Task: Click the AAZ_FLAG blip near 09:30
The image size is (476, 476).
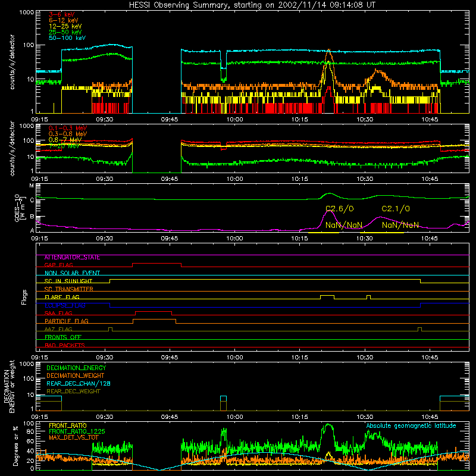Action: click(x=110, y=329)
